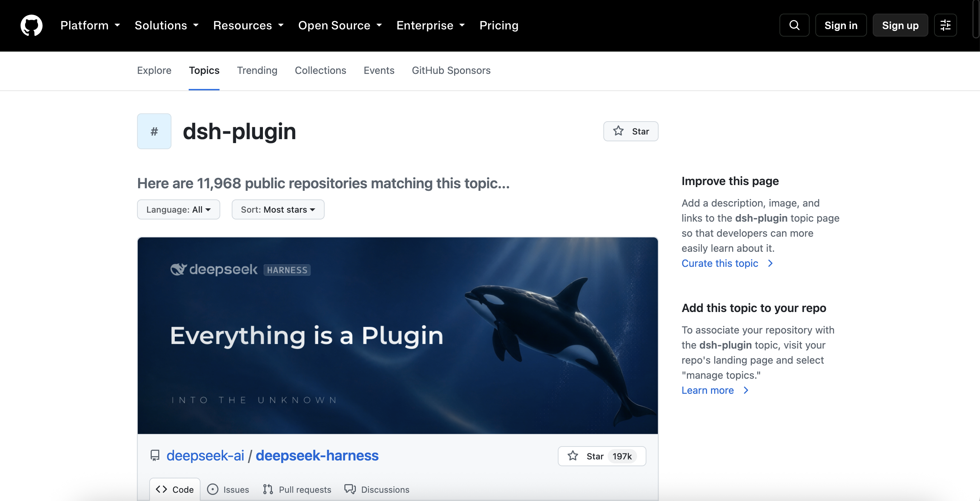Expand the Open Source menu
The height and width of the screenshot is (501, 980).
(340, 25)
